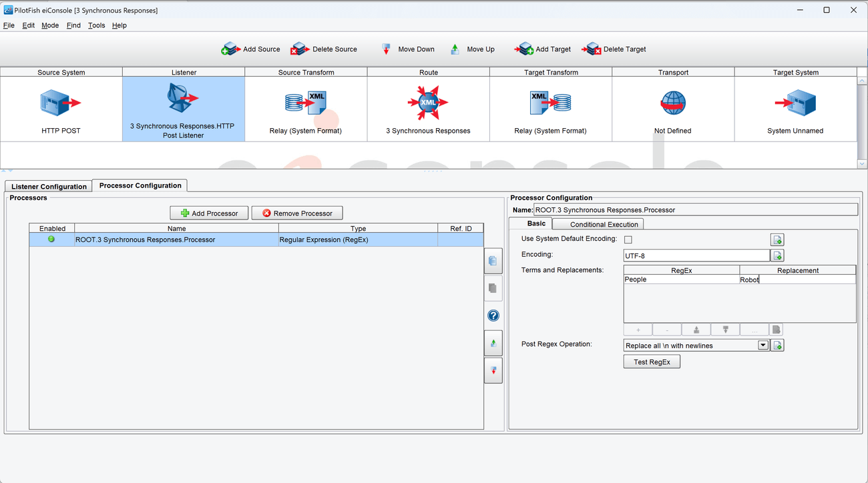
Task: Click the Robot replacement table cell
Action: pos(797,280)
